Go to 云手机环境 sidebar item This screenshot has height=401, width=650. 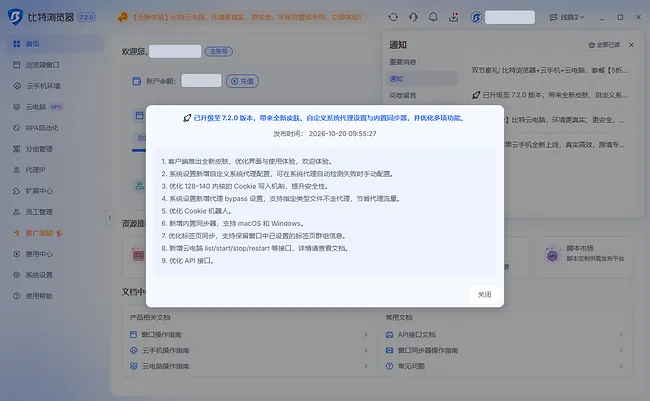tap(55, 86)
